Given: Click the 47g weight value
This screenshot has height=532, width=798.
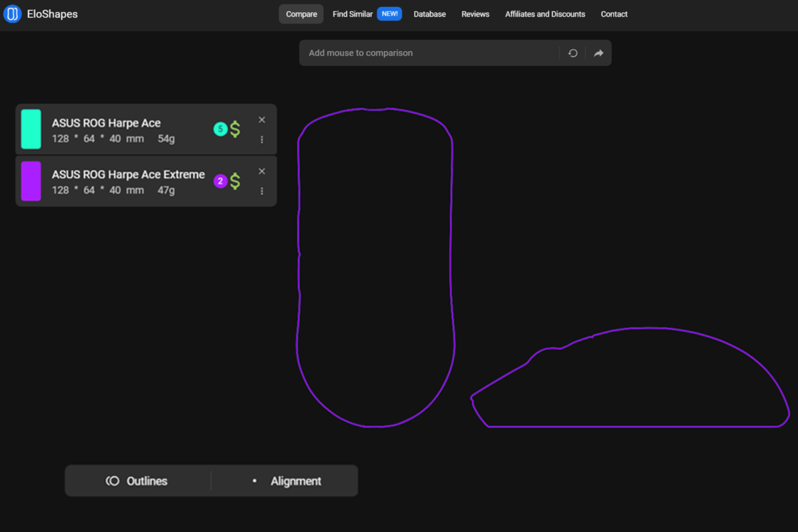Looking at the screenshot, I should coord(166,191).
